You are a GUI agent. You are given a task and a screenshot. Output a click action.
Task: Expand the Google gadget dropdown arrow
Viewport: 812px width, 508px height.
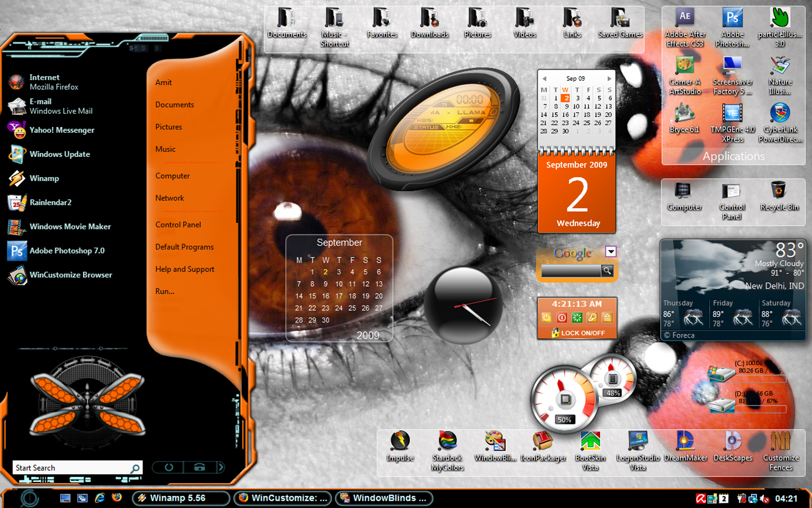pyautogui.click(x=611, y=252)
